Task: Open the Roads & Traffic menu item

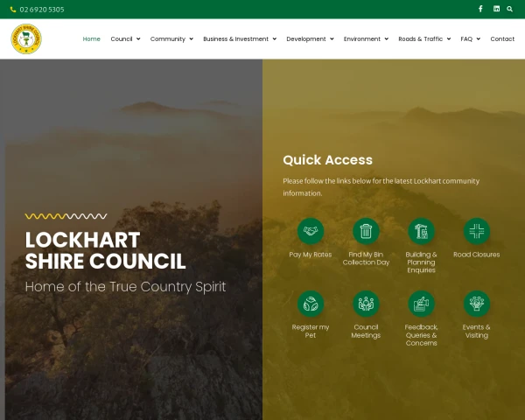Action: click(x=421, y=38)
